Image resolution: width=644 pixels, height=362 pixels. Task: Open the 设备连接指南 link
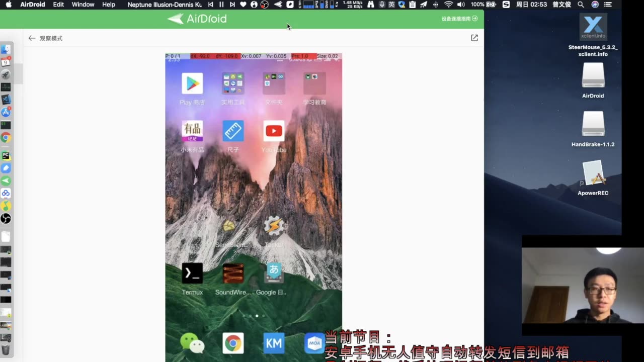(x=459, y=19)
